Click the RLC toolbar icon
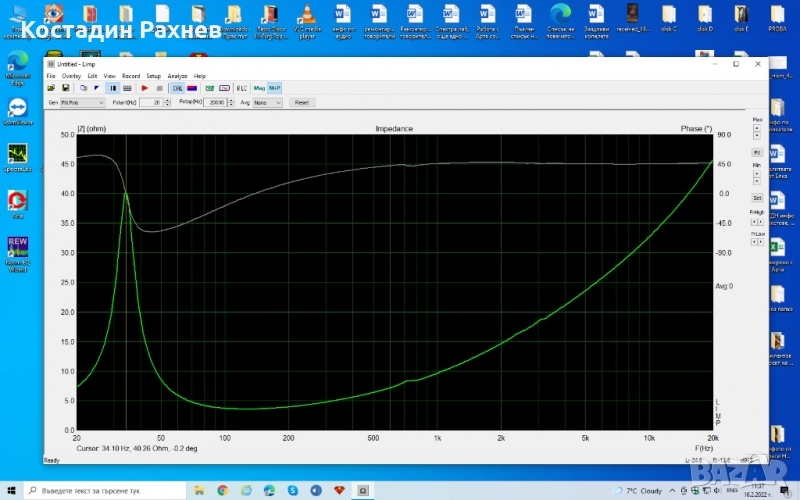 (x=241, y=88)
